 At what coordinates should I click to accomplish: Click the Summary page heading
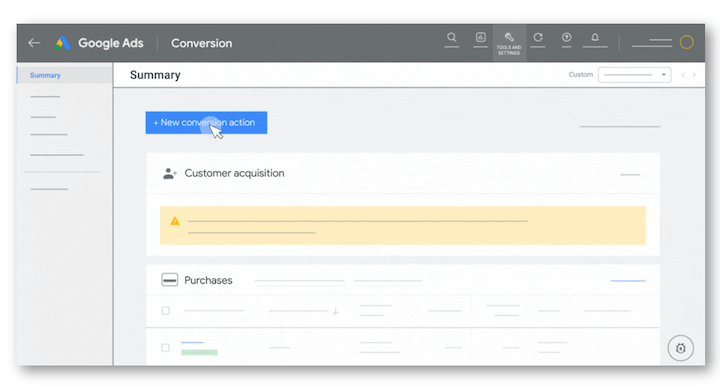(155, 75)
